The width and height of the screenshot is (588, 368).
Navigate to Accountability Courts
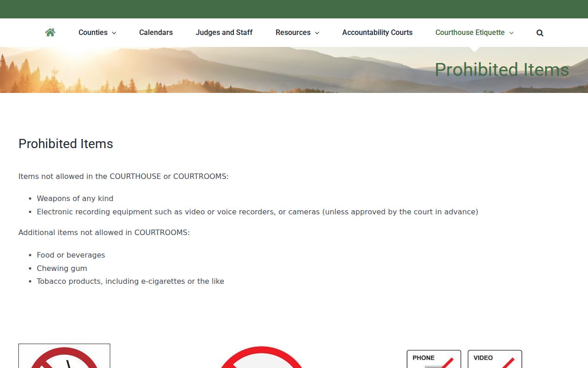(377, 32)
